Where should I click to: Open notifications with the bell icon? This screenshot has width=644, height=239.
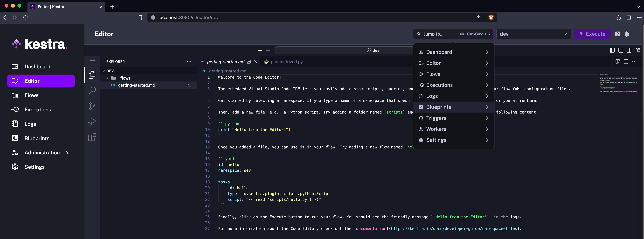click(x=627, y=34)
